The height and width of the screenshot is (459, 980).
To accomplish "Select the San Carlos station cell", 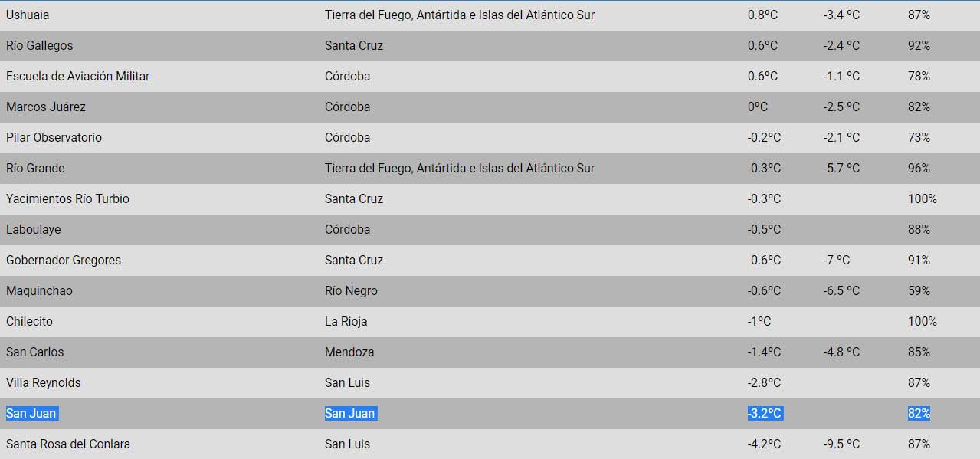I will 34,352.
